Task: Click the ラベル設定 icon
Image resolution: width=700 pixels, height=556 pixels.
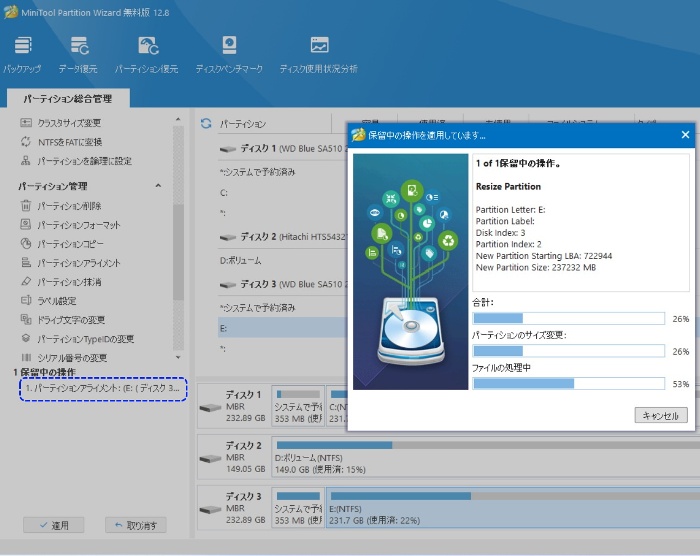Action: (x=26, y=301)
